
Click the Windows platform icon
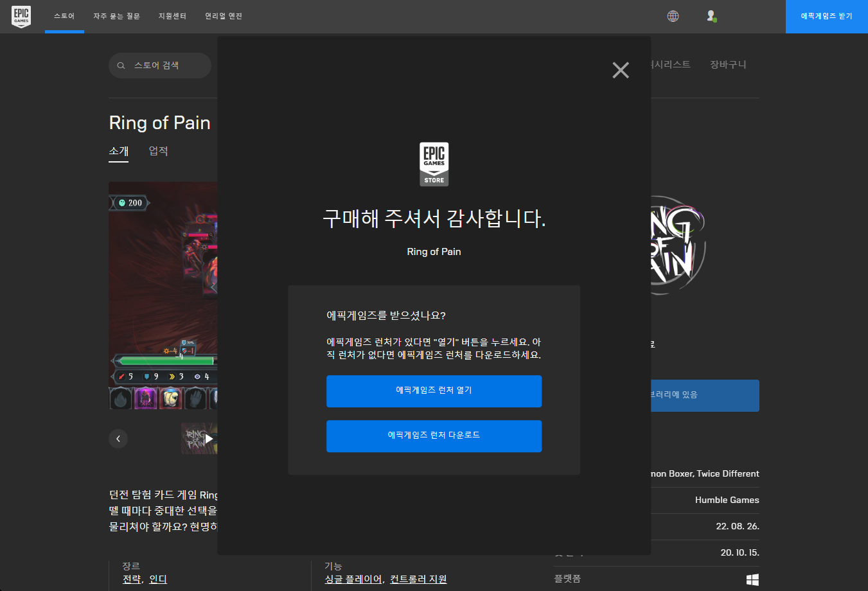point(752,579)
